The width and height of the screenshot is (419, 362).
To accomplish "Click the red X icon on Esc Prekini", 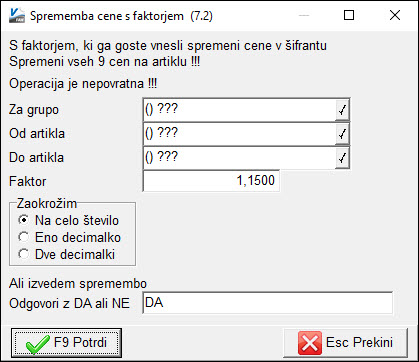I will point(310,343).
